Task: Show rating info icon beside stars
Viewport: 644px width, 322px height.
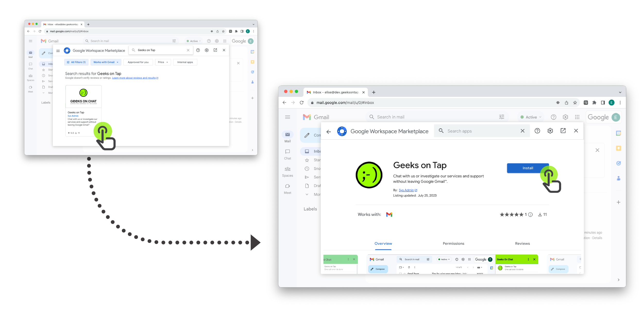Action: pos(530,215)
